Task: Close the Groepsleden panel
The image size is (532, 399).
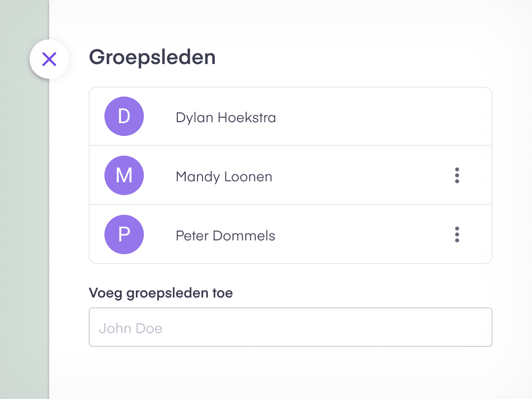Action: pyautogui.click(x=49, y=59)
